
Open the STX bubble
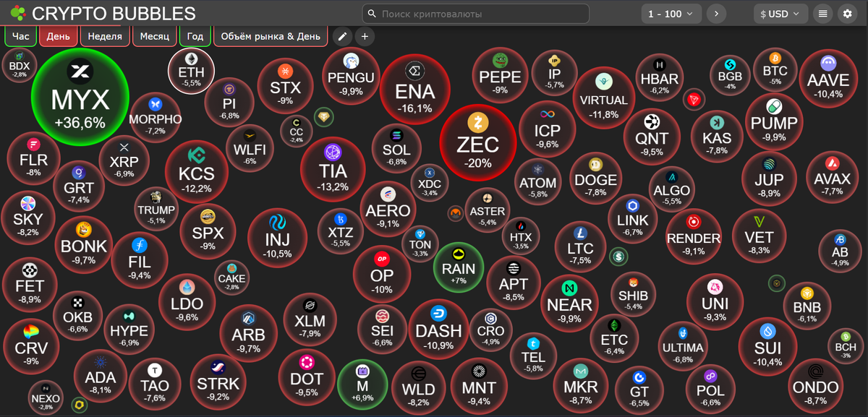pyautogui.click(x=286, y=87)
